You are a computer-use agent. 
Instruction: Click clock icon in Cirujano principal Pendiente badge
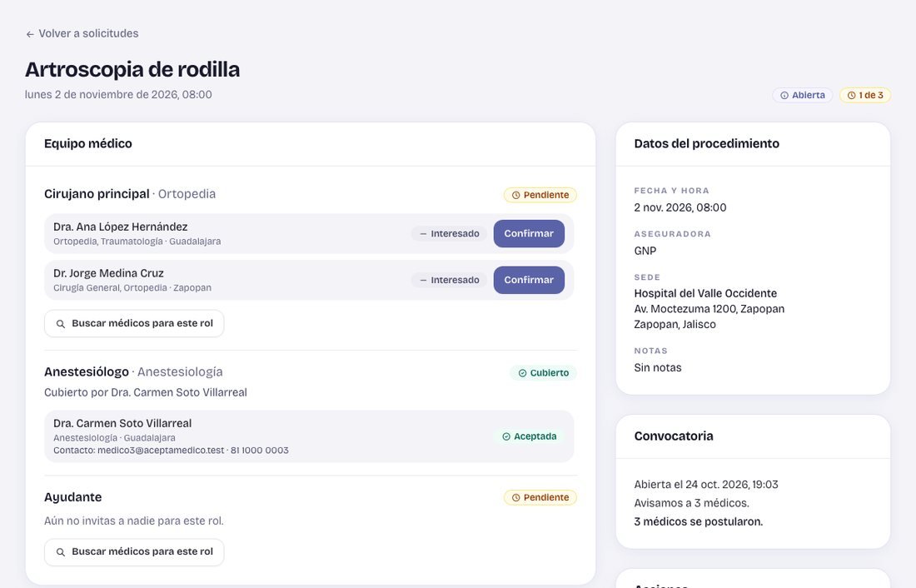point(515,195)
